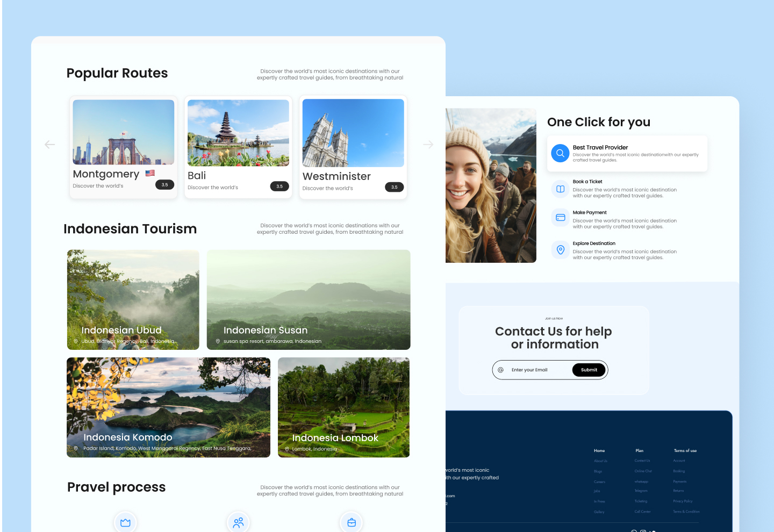
Task: Select the Indonesia Lombok tourism image
Action: [x=343, y=407]
